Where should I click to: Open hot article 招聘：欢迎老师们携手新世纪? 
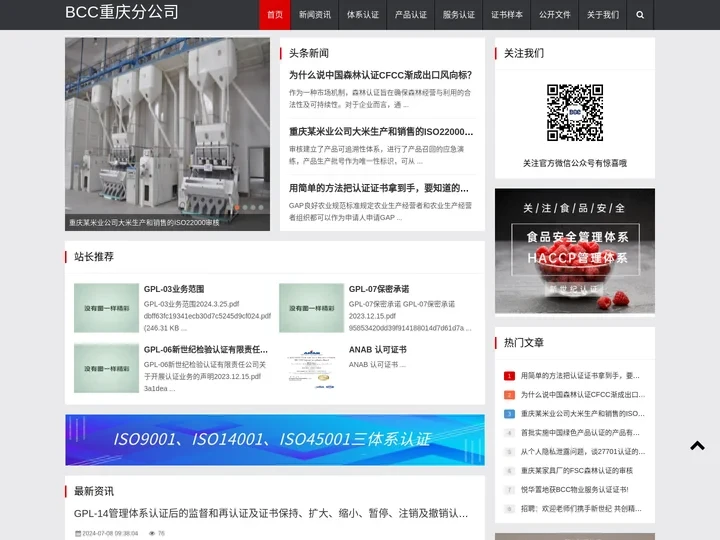coord(581,508)
